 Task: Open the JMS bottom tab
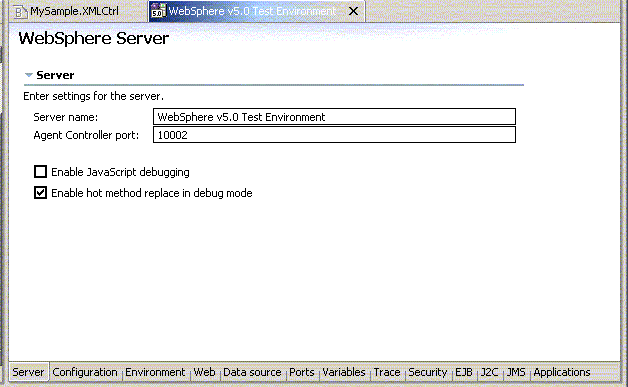(x=516, y=372)
